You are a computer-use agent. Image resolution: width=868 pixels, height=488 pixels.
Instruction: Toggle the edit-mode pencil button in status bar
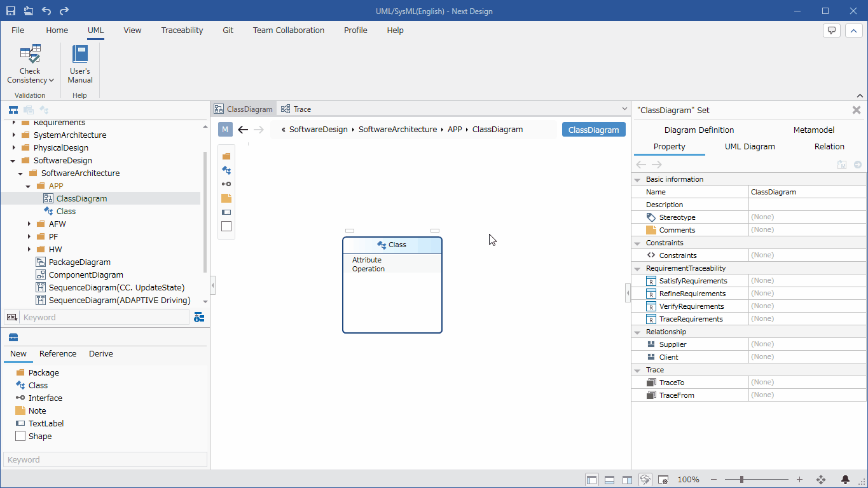(x=645, y=480)
